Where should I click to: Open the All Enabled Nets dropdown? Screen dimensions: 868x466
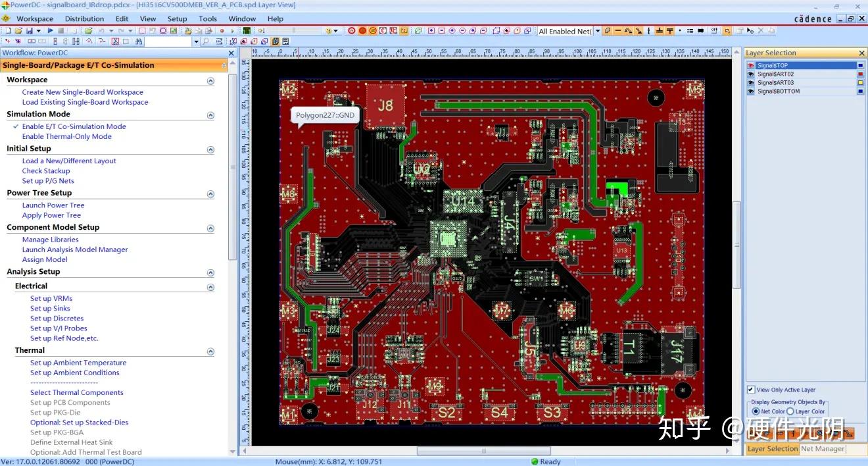click(597, 31)
